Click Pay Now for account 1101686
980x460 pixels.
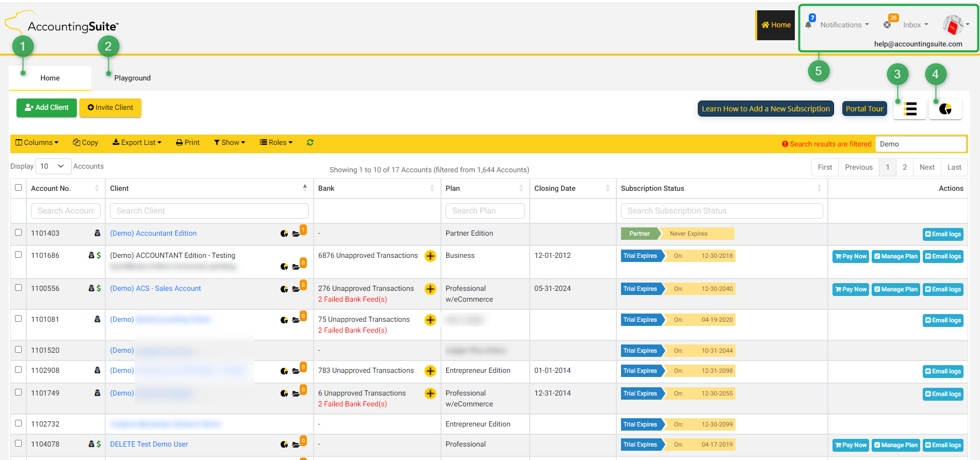point(851,256)
